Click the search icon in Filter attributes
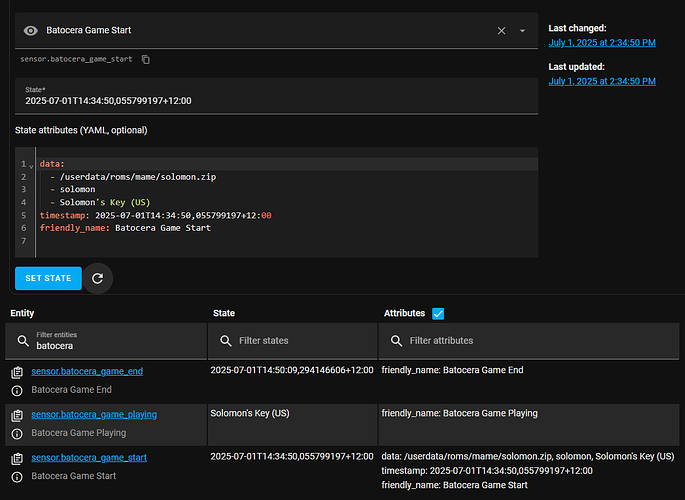This screenshot has width=685, height=500. [396, 341]
